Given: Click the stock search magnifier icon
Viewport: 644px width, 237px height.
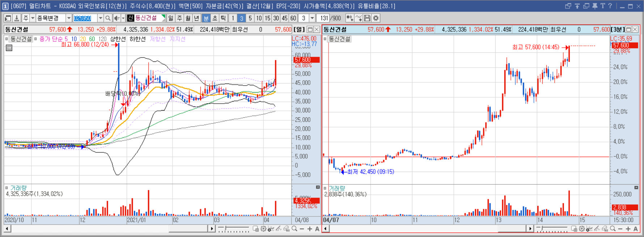Looking at the screenshot, I should (x=108, y=18).
